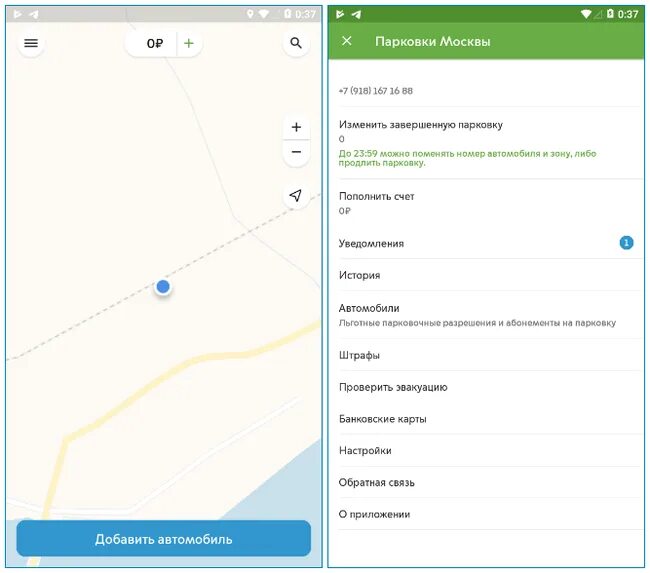Open Изменить завершенную парковку
The width and height of the screenshot is (650, 573).
[x=490, y=143]
